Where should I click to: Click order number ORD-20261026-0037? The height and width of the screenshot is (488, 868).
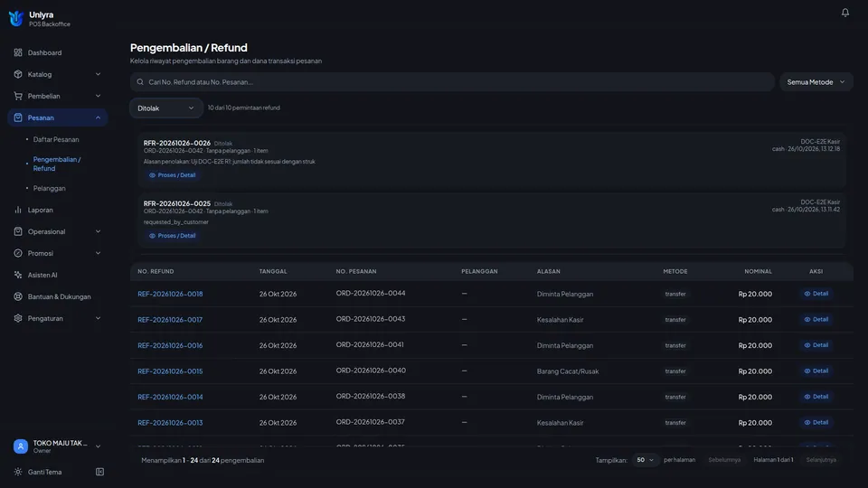371,422
